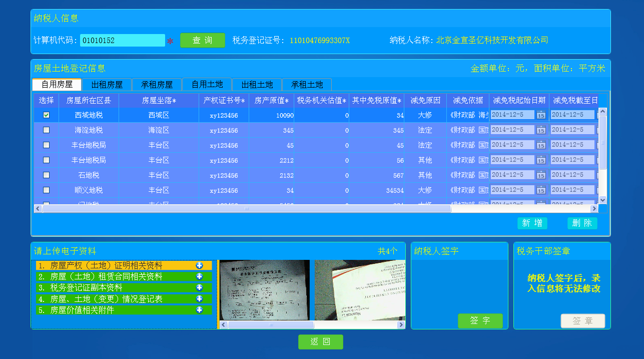The image size is (644, 359).
Task: Click the plus icon beside 税务登记证副本资料
Action: point(199,287)
